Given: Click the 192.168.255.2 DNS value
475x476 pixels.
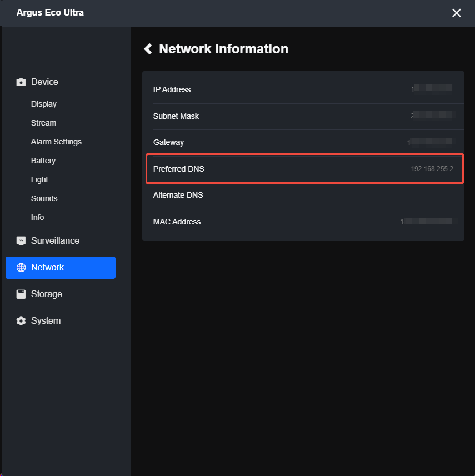Looking at the screenshot, I should tap(432, 169).
